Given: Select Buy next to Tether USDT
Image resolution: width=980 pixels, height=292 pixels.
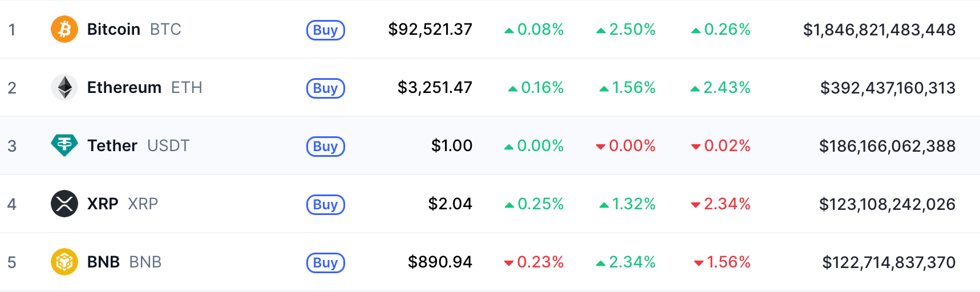Looking at the screenshot, I should click(x=326, y=147).
